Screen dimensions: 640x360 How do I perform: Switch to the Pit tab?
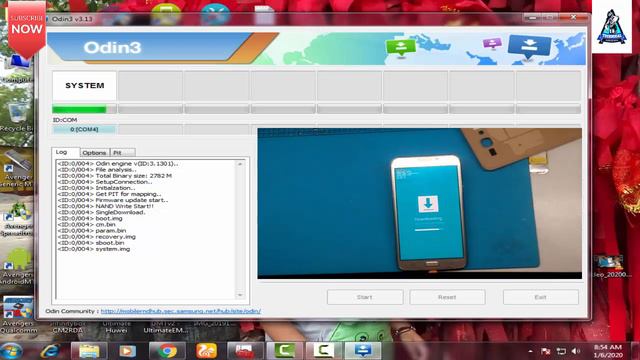pos(122,153)
